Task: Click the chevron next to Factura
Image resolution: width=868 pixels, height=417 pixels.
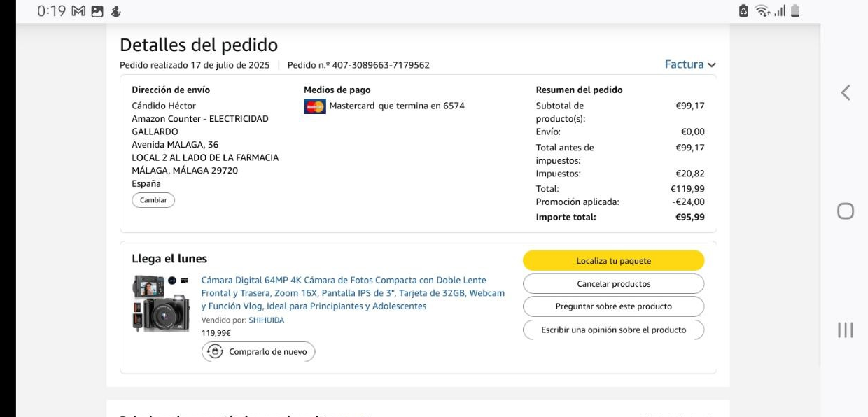Action: [x=712, y=65]
